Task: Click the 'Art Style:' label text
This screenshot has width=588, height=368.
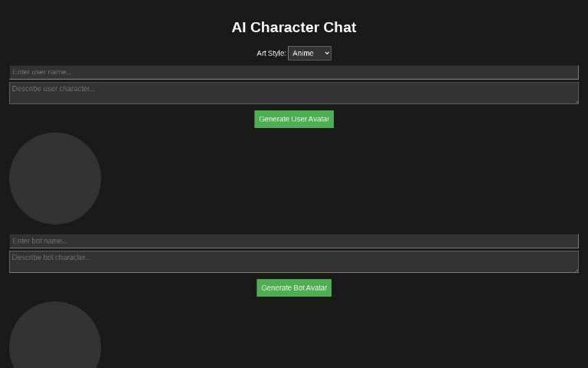Action: [x=271, y=53]
